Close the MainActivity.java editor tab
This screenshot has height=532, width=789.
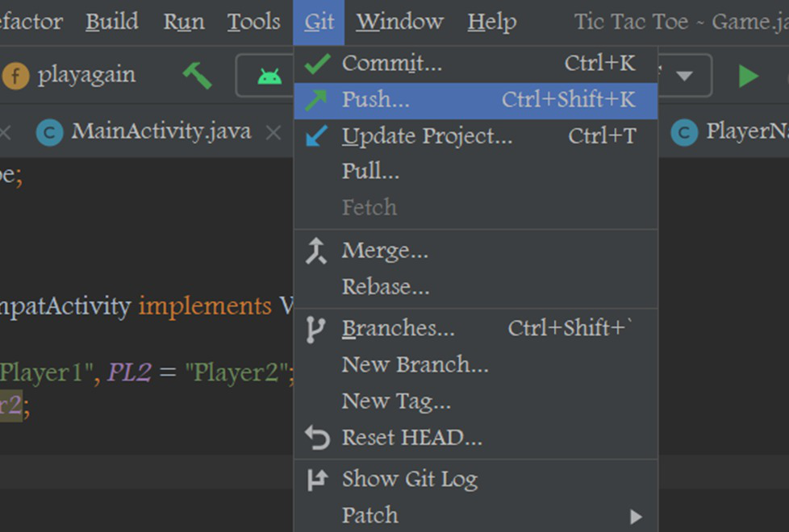click(273, 132)
